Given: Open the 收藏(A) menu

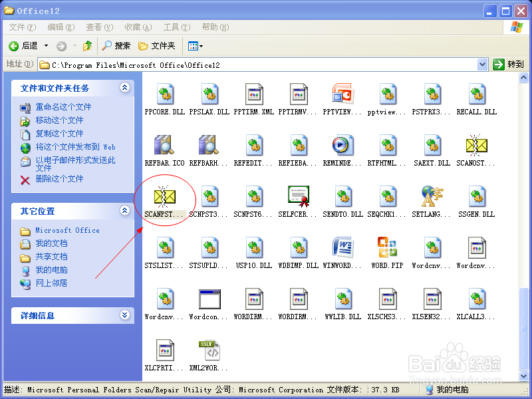Looking at the screenshot, I should tap(138, 27).
